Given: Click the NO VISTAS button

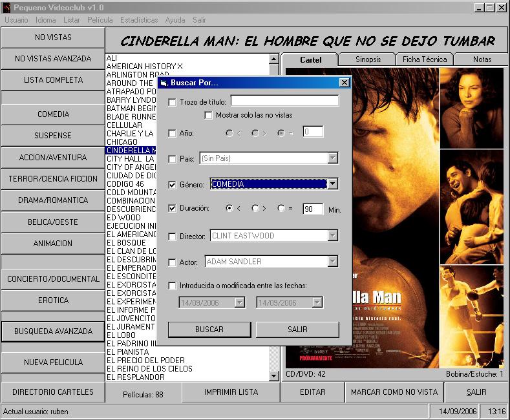Looking at the screenshot, I should [53, 37].
